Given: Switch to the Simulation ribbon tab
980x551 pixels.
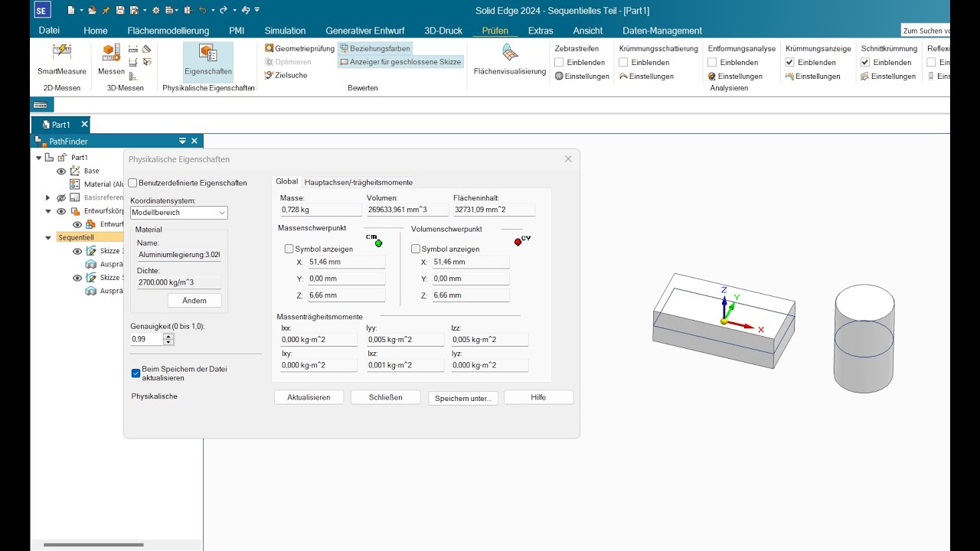Looking at the screenshot, I should click(285, 31).
